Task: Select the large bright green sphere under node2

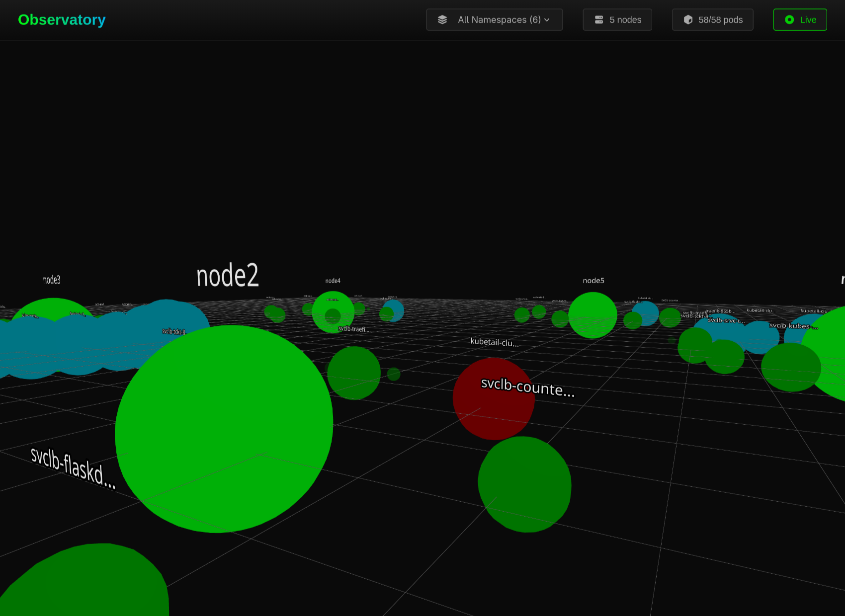Action: coord(224,429)
